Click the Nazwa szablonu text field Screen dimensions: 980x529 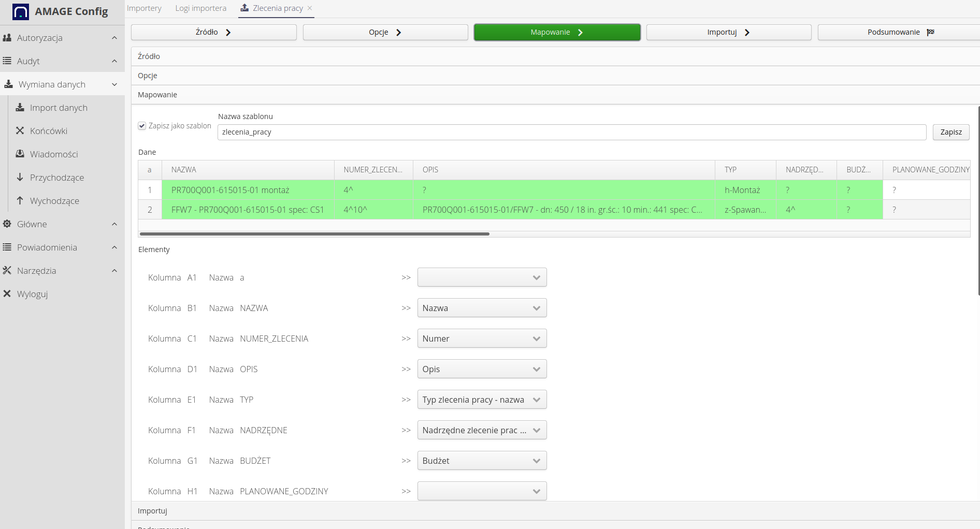(571, 132)
